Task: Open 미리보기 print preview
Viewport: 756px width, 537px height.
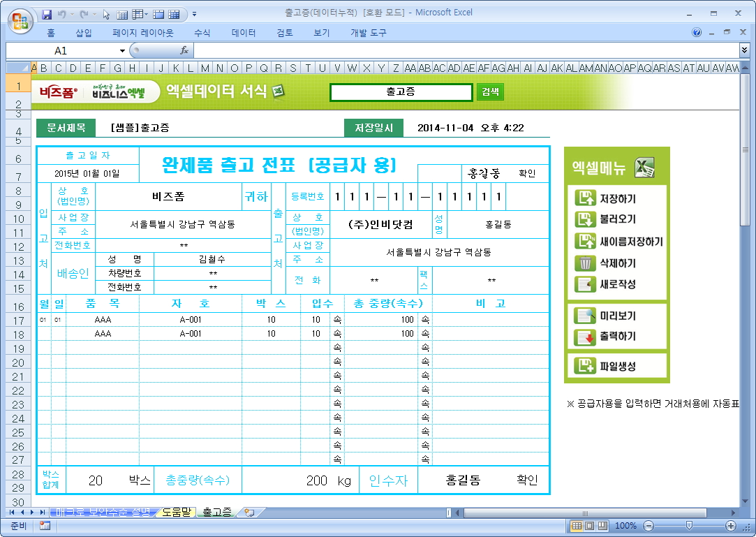Action: click(x=616, y=316)
